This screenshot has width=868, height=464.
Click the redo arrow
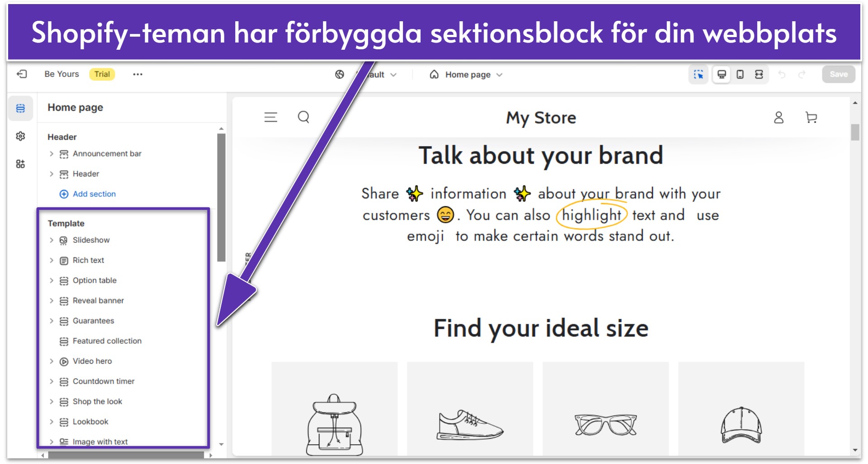(x=802, y=75)
